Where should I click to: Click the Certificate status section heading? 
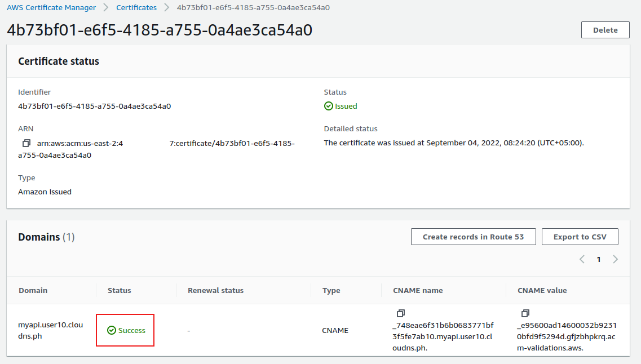59,61
